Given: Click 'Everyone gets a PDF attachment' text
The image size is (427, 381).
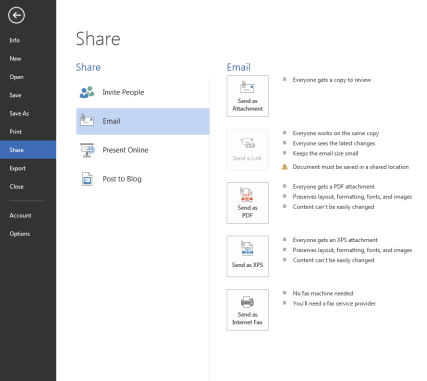Looking at the screenshot, I should (x=334, y=187).
